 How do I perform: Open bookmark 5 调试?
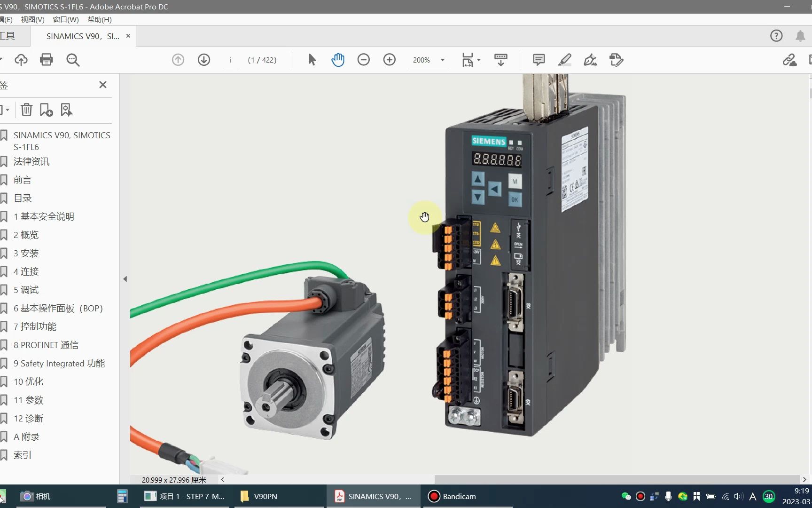pyautogui.click(x=26, y=290)
